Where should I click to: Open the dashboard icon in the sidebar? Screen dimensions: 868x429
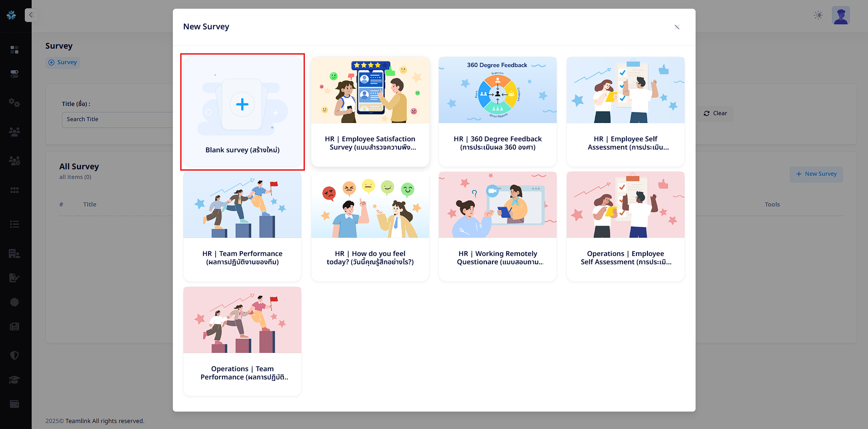(15, 50)
